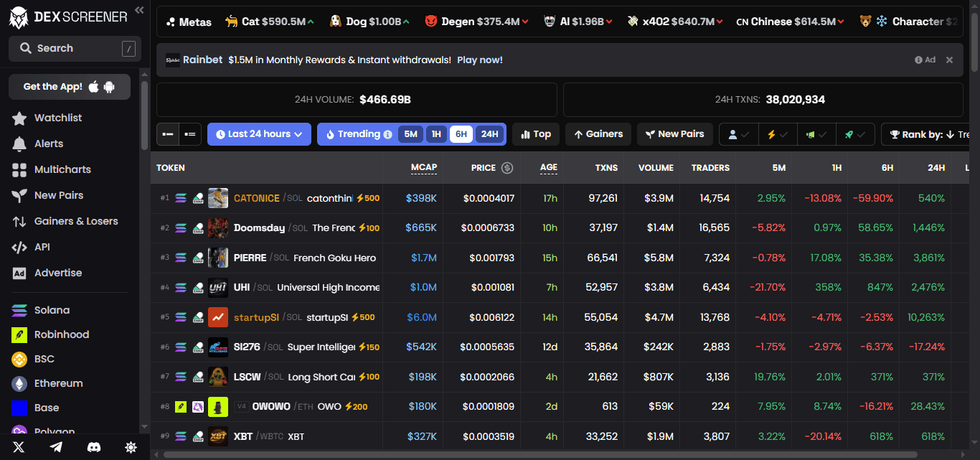
Task: Click the info icon next to Trending
Action: 387,134
